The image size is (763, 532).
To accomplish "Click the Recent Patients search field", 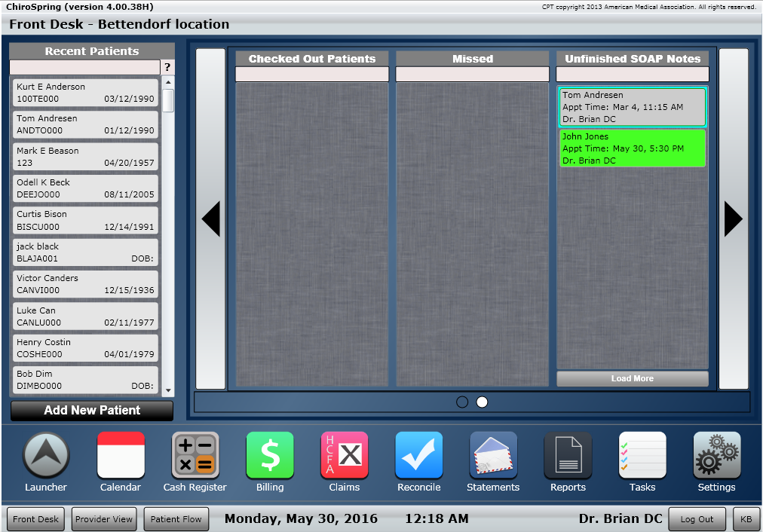I will [84, 68].
